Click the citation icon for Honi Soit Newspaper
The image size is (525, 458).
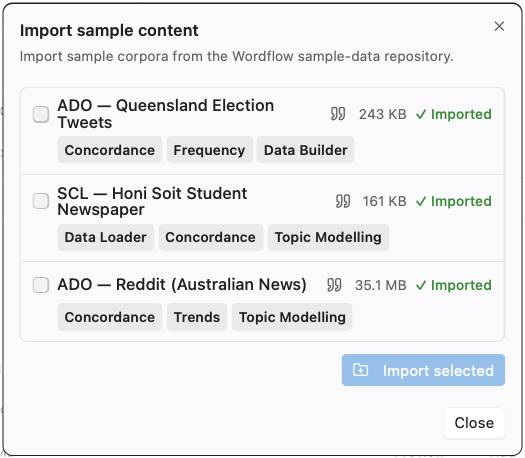pyautogui.click(x=343, y=201)
